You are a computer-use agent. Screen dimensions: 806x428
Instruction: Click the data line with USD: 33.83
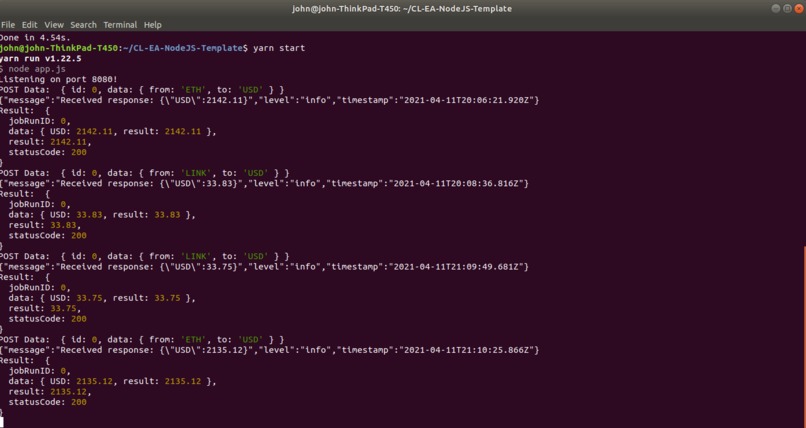point(102,215)
